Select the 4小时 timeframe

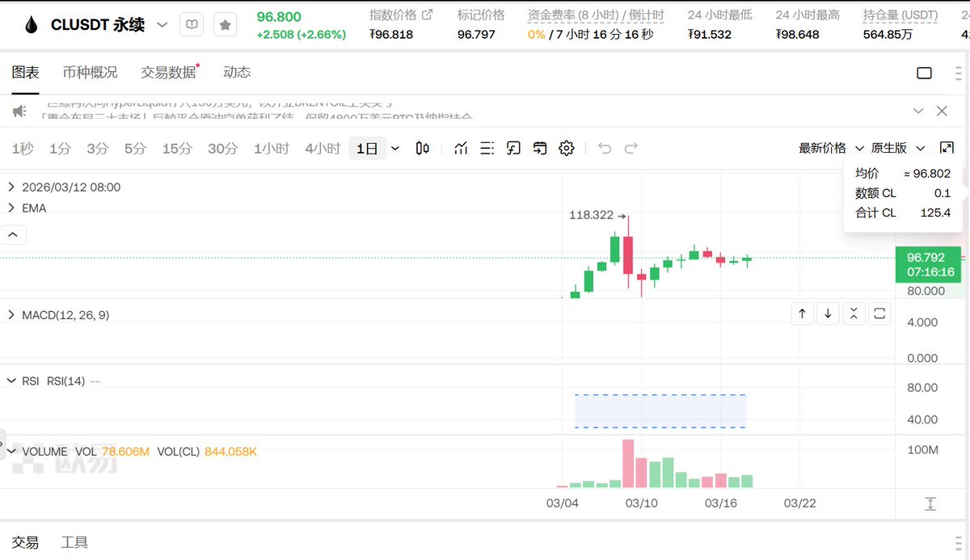[322, 149]
